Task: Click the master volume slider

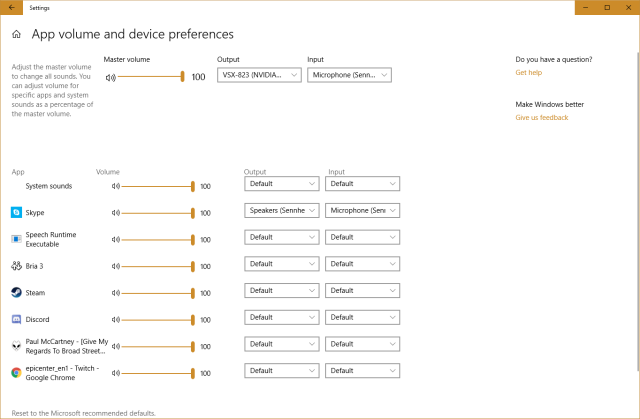Action: 152,76
